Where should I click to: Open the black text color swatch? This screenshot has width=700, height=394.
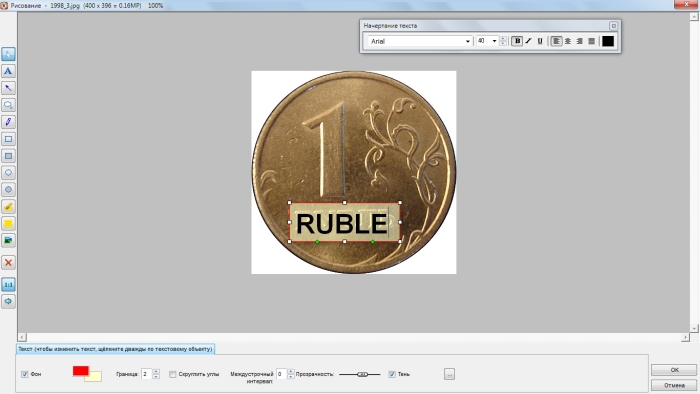[x=608, y=41]
